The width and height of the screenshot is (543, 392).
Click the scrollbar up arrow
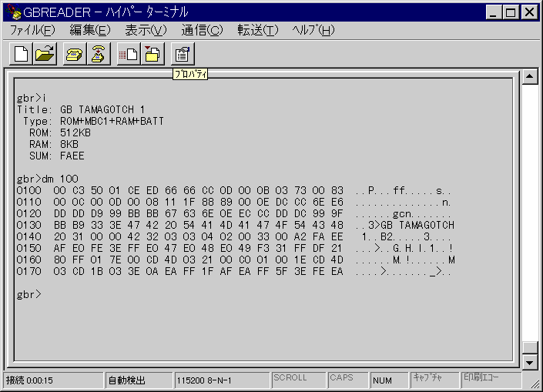(x=529, y=77)
